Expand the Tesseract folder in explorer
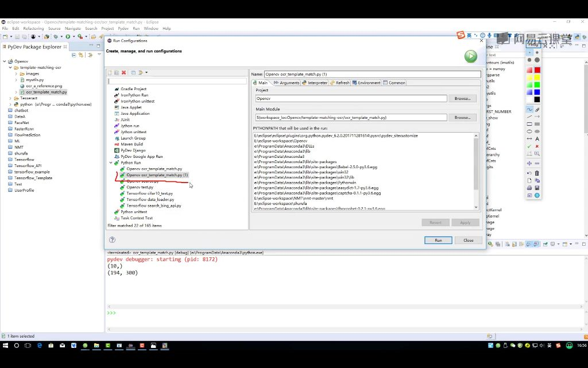The height and width of the screenshot is (368, 588). [x=10, y=98]
